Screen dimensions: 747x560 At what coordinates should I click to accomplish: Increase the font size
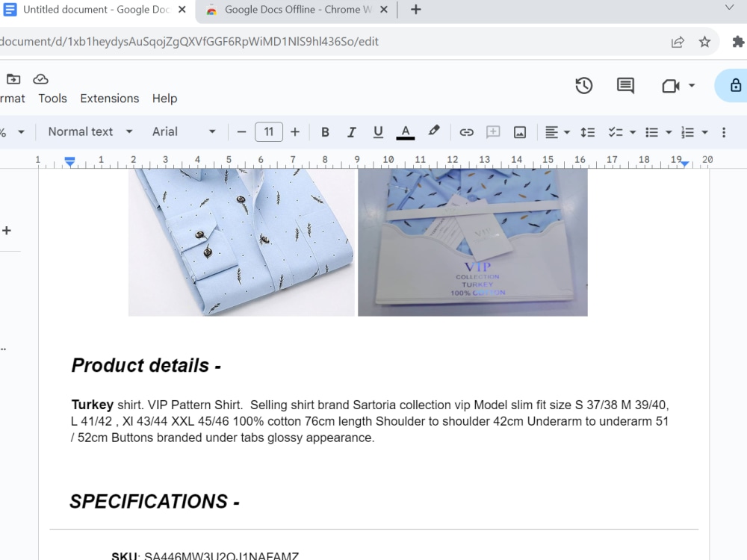(x=295, y=132)
